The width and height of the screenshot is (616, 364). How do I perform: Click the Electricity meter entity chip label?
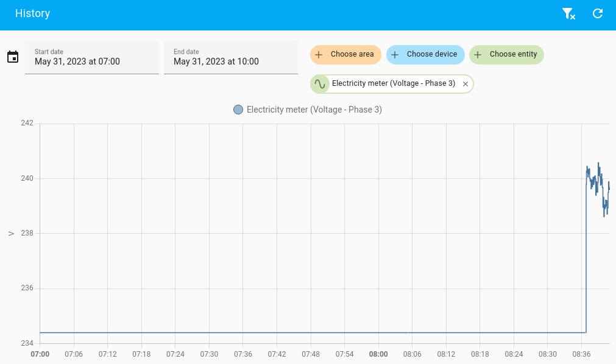(x=392, y=83)
